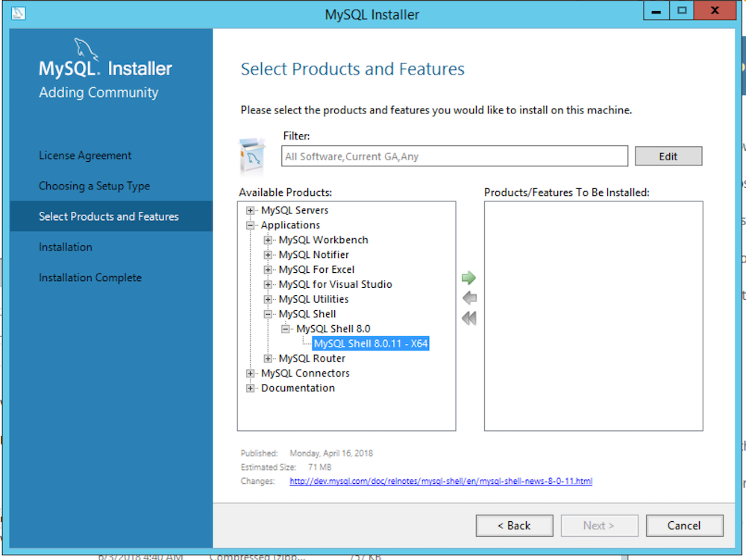Expand the MySQL Utilities node
This screenshot has width=746, height=560.
[x=268, y=299]
